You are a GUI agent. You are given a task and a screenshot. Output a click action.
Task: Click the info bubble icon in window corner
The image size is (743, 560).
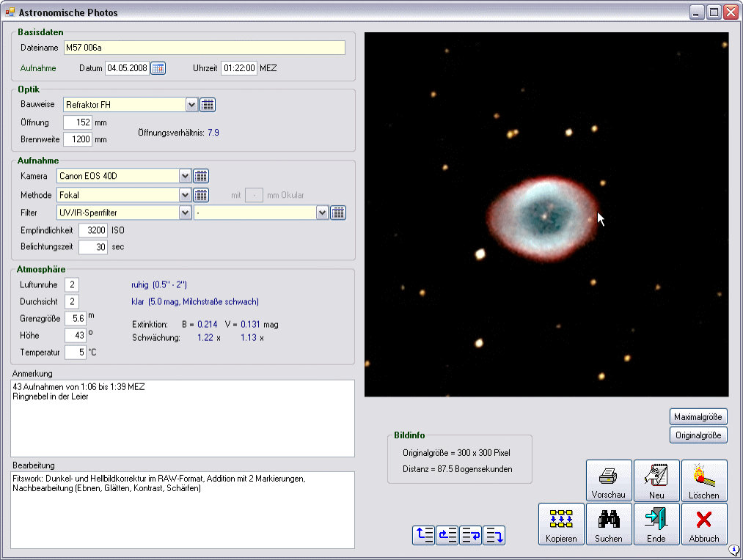pyautogui.click(x=733, y=550)
